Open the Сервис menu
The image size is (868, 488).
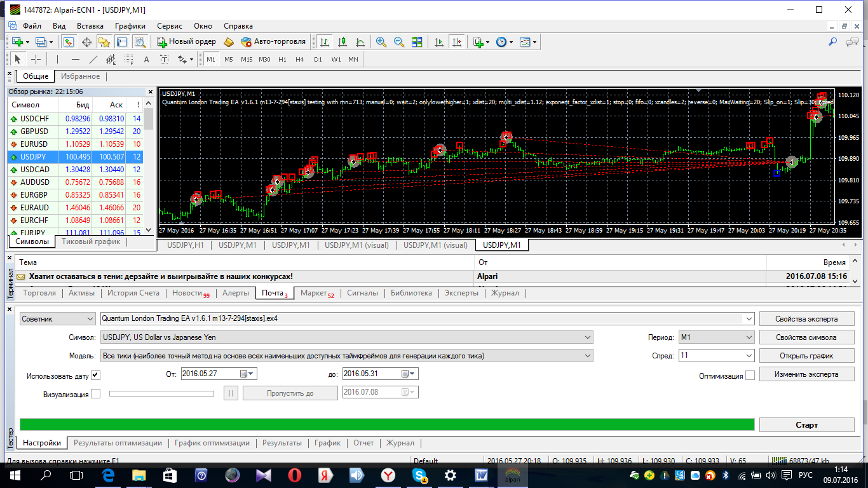tap(170, 26)
